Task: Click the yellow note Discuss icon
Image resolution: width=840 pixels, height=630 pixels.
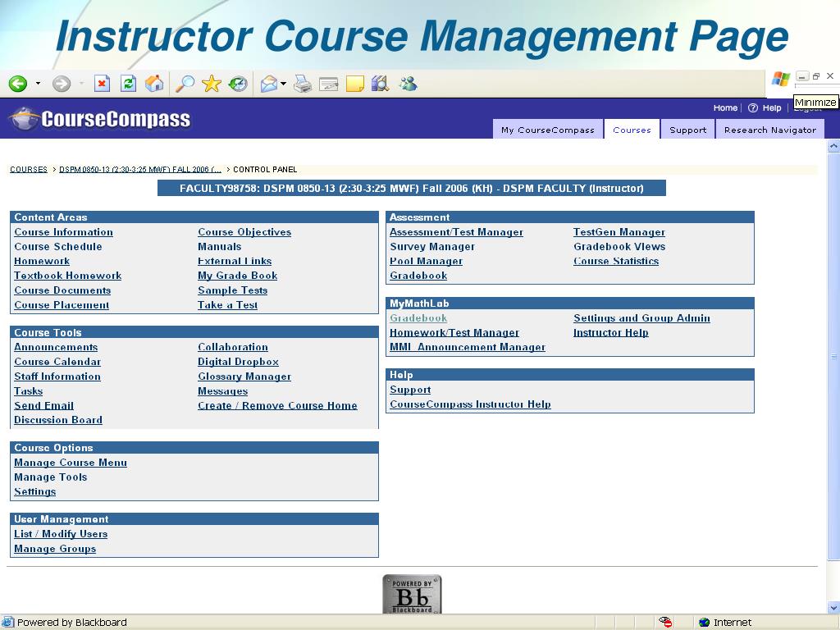Action: (354, 84)
